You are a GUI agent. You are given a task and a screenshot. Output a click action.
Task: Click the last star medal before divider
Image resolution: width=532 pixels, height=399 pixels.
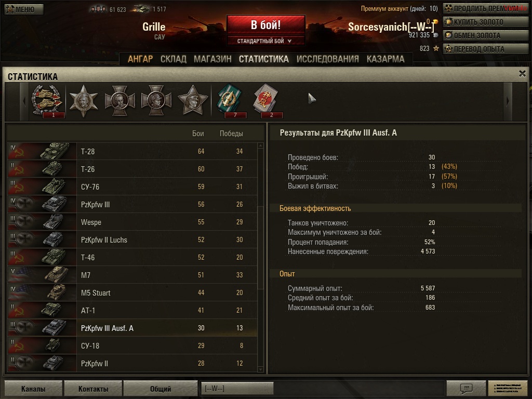pyautogui.click(x=193, y=100)
